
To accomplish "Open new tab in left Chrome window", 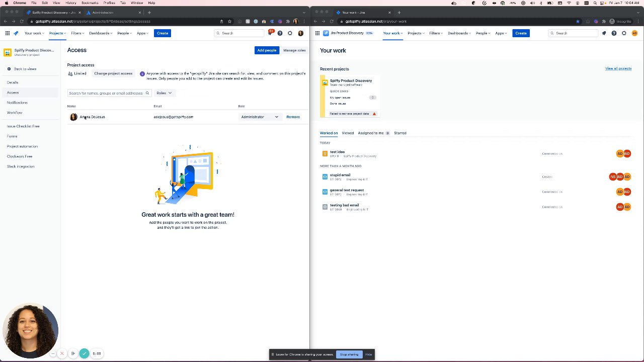I will [149, 12].
